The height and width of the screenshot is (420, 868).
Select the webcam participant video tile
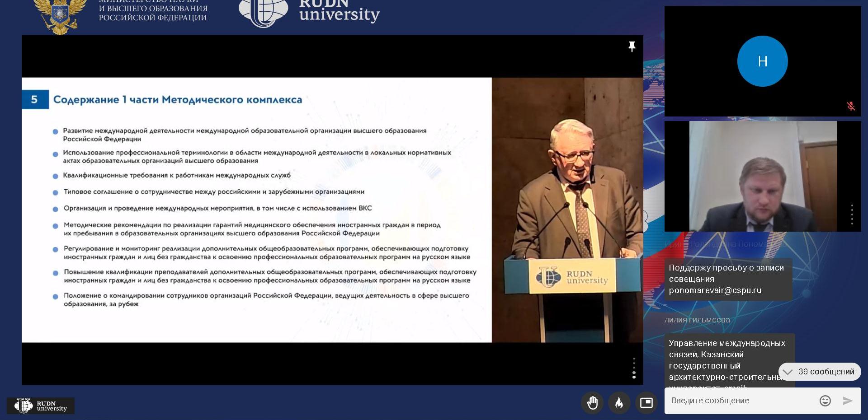tap(763, 176)
